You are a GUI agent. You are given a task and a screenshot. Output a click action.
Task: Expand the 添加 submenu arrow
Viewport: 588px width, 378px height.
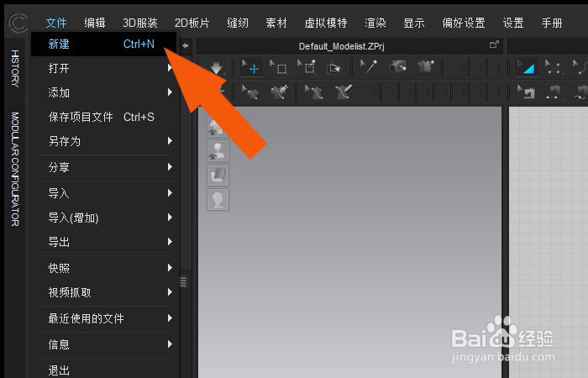pos(170,92)
